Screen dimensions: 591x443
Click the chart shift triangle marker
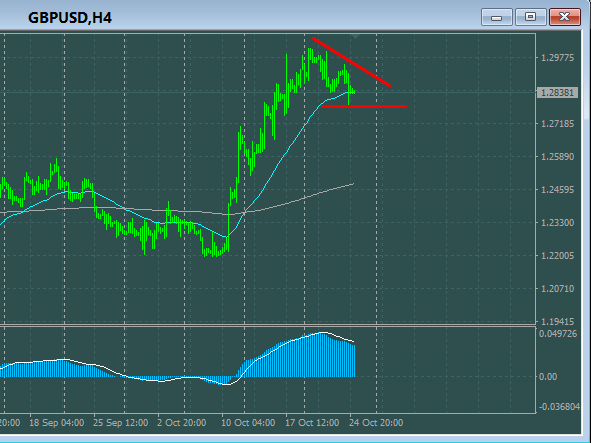pos(355,36)
